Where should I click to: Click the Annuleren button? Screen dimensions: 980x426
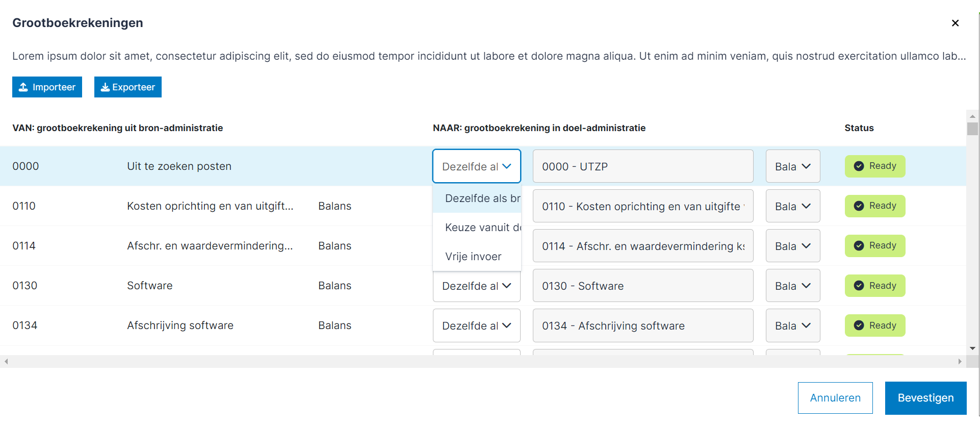pyautogui.click(x=835, y=398)
